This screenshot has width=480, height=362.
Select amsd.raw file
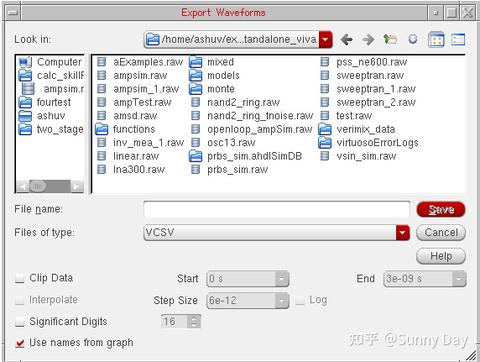coord(127,116)
